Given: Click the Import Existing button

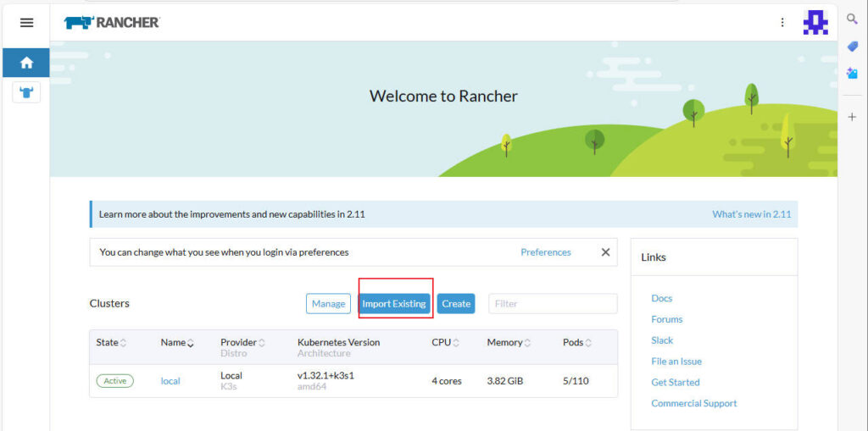Looking at the screenshot, I should coord(394,304).
